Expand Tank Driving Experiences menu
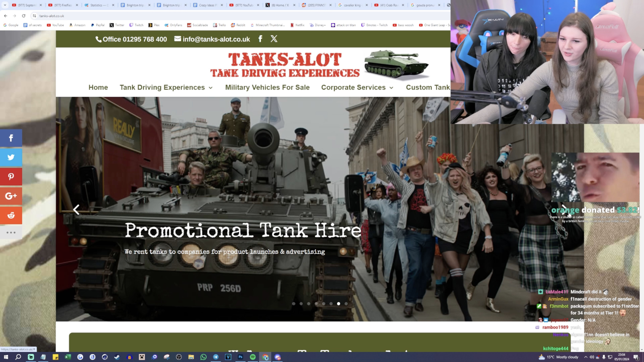644x362 pixels. point(166,87)
